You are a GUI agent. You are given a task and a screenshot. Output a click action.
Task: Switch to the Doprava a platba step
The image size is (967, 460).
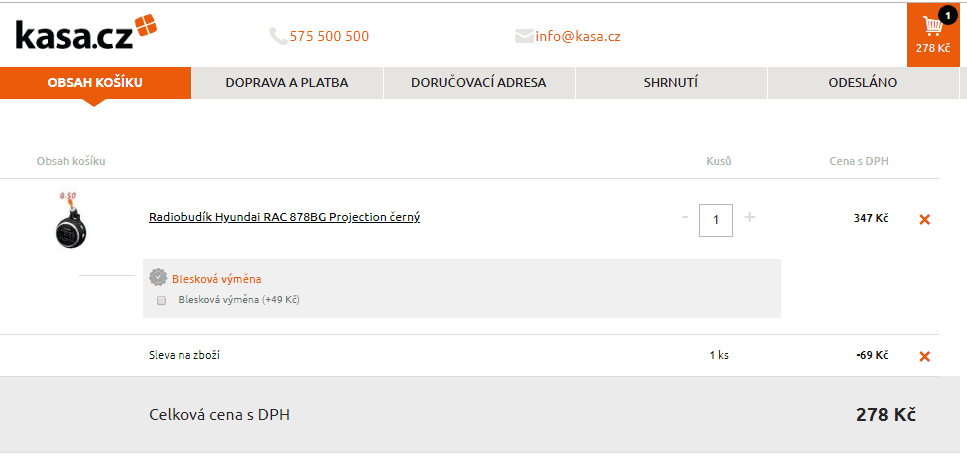point(287,83)
